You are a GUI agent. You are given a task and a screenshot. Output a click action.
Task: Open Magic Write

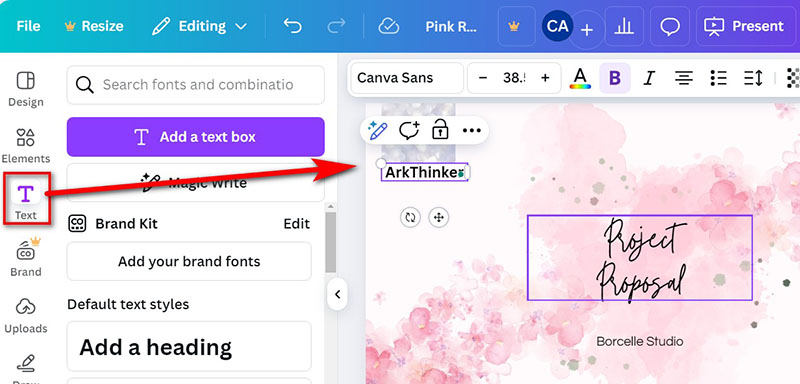pyautogui.click(x=195, y=183)
